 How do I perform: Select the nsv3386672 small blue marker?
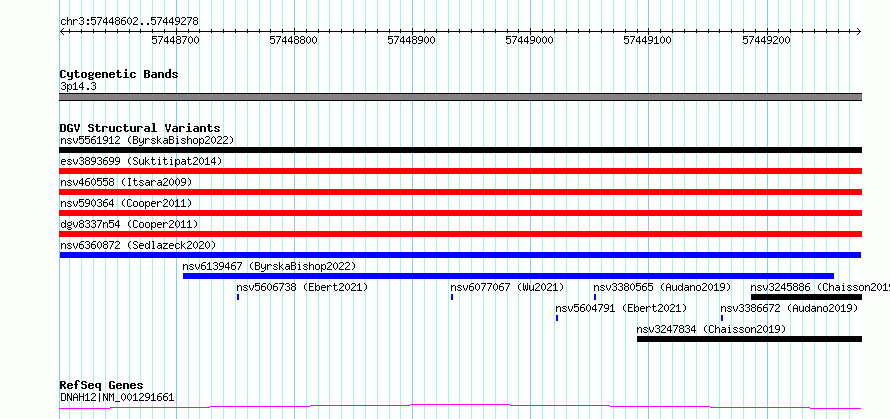tap(722, 318)
